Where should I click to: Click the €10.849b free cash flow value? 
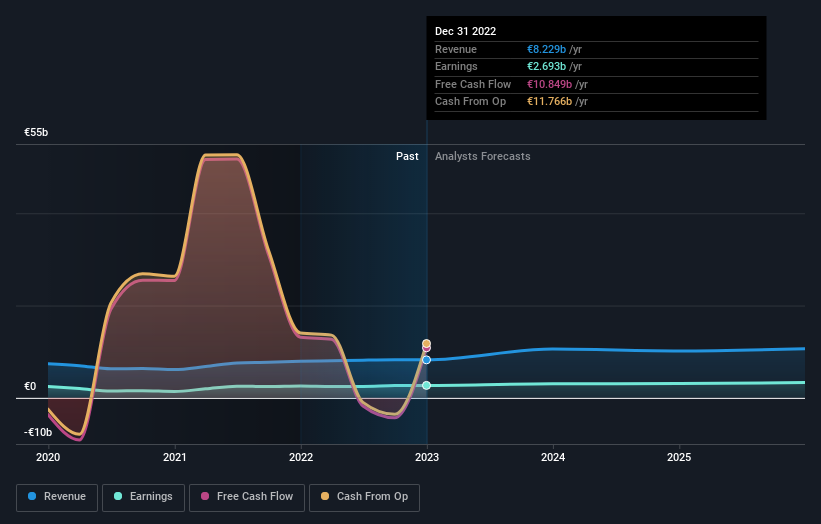point(549,84)
